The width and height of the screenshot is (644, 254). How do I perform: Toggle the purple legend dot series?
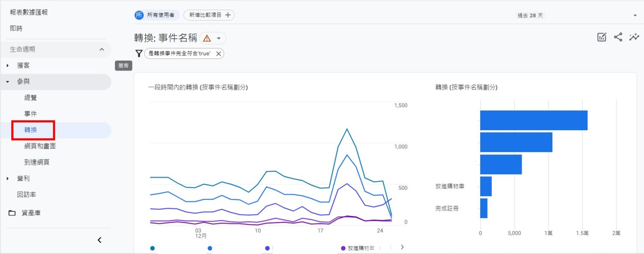click(x=267, y=248)
